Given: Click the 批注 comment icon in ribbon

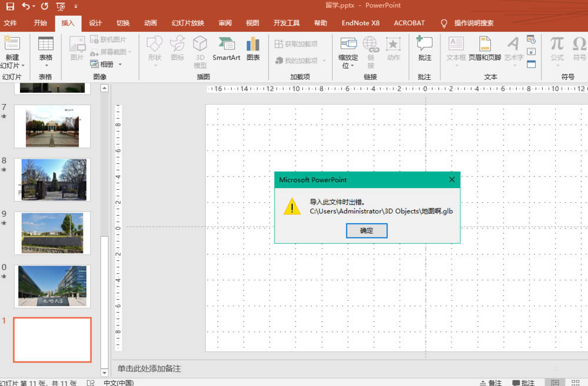Looking at the screenshot, I should (425, 48).
